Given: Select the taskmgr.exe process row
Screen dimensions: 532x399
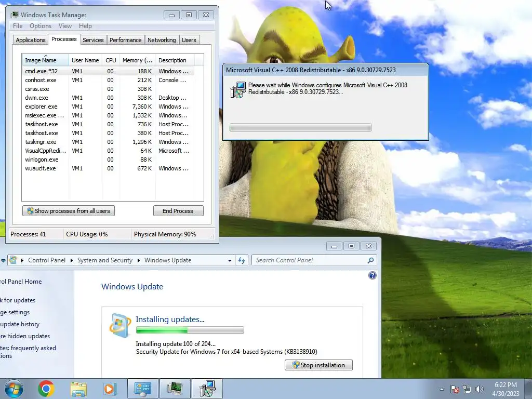Looking at the screenshot, I should (x=108, y=142).
